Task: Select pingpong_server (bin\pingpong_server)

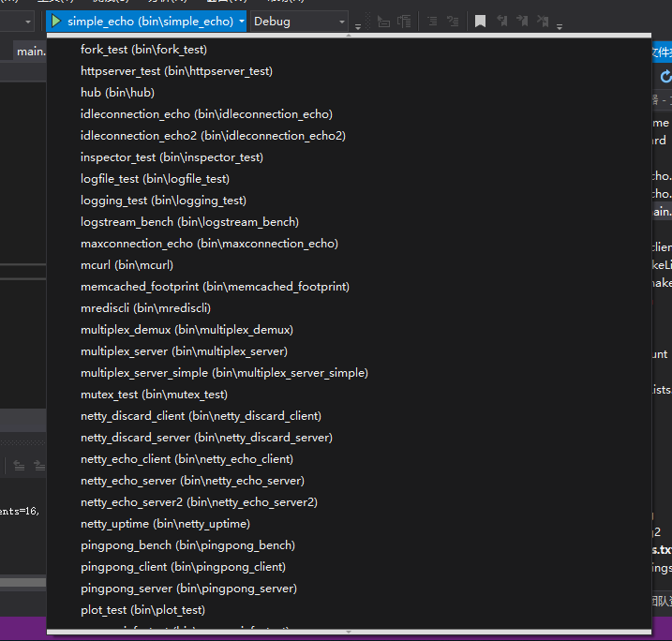Action: (349, 589)
